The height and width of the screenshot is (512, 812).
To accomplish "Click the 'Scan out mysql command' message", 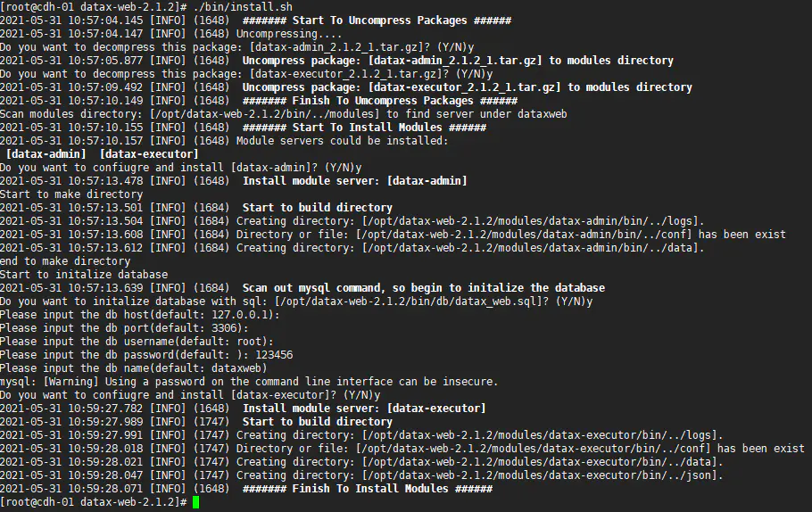I will point(423,287).
